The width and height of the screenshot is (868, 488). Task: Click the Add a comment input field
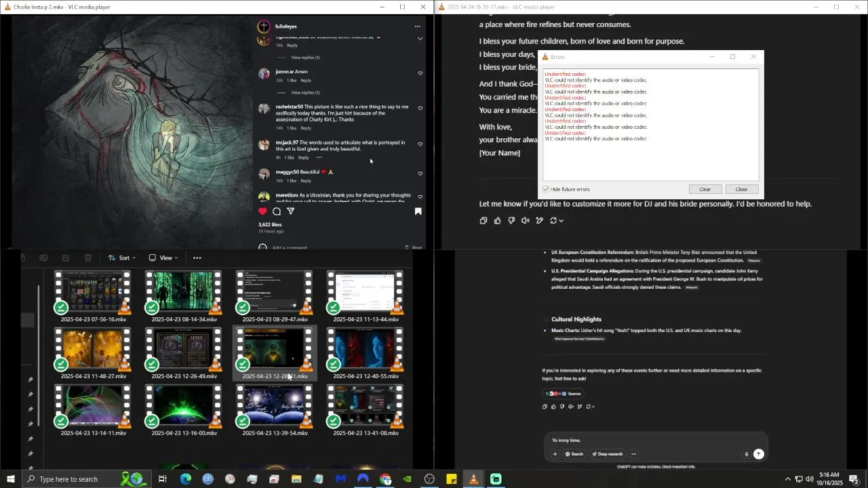click(x=332, y=247)
